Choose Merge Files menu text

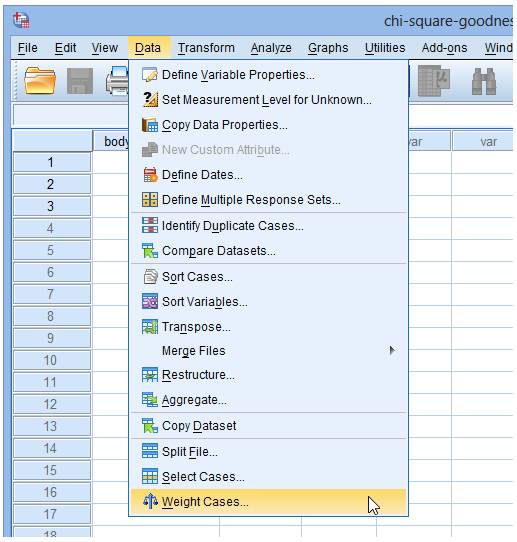[194, 351]
